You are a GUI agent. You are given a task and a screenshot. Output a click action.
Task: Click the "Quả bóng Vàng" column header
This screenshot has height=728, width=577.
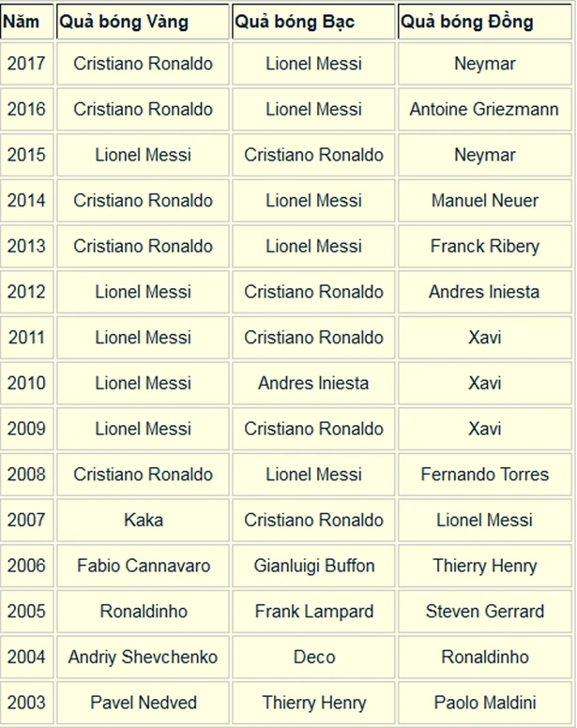[x=123, y=22]
